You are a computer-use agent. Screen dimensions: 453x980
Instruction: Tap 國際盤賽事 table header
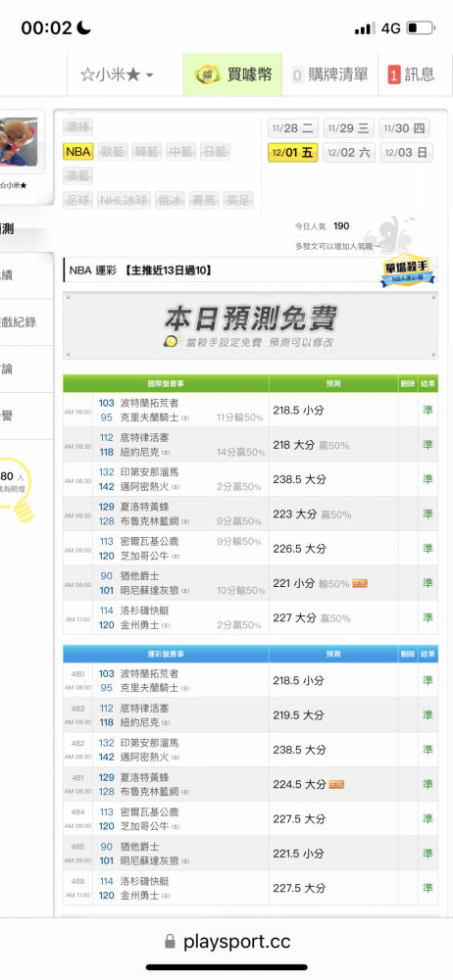(166, 383)
